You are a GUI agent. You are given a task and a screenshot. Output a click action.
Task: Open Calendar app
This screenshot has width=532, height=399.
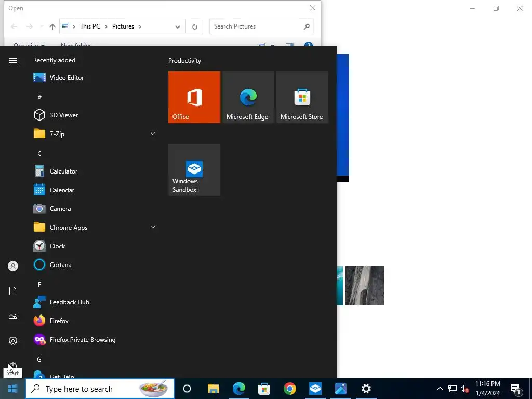pyautogui.click(x=95, y=190)
